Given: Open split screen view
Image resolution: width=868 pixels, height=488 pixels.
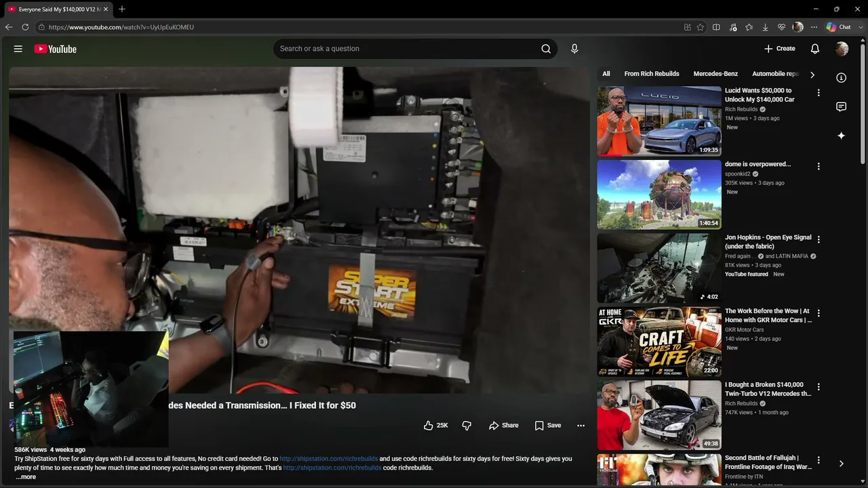Looking at the screenshot, I should click(x=716, y=27).
